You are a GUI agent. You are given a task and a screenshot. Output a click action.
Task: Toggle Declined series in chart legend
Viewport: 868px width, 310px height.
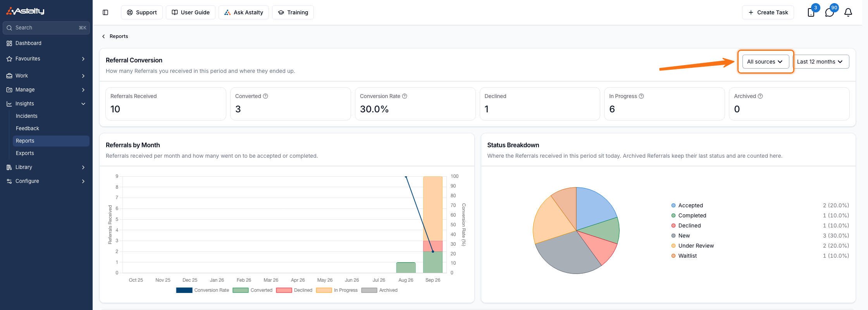pos(294,290)
